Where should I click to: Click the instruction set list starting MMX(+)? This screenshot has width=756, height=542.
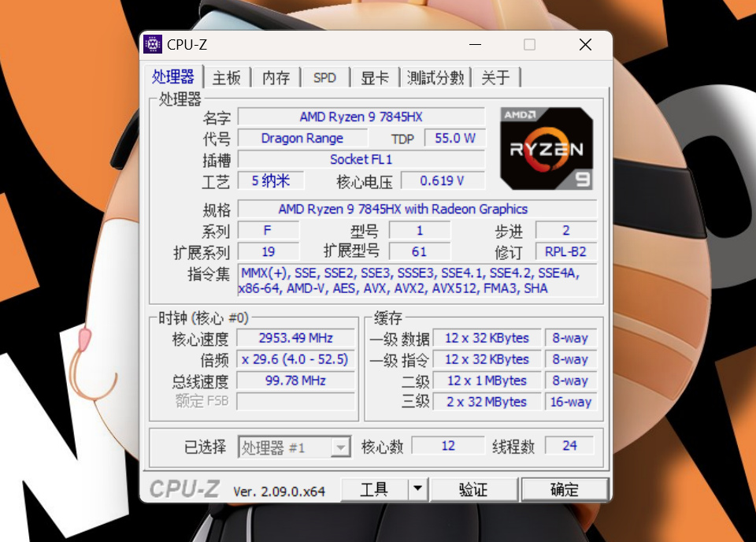point(417,280)
